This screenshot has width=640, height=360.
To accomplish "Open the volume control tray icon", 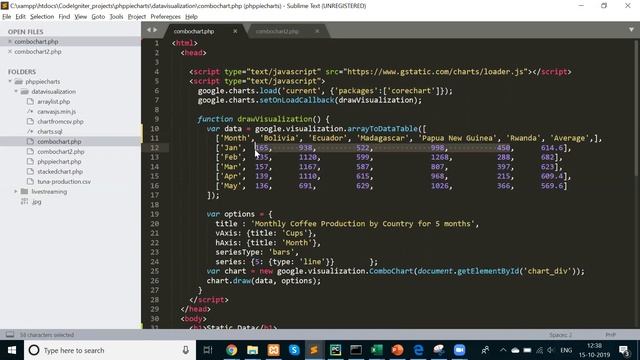I will tap(551, 350).
